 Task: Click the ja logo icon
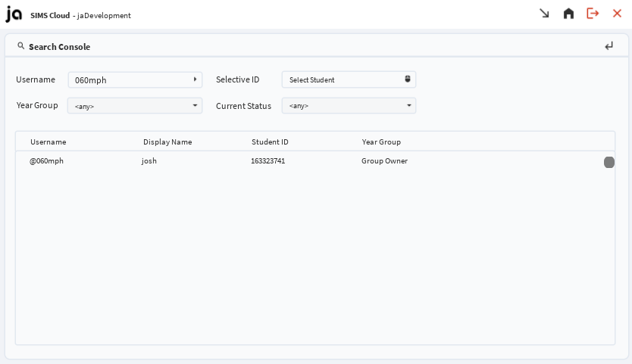(x=14, y=14)
